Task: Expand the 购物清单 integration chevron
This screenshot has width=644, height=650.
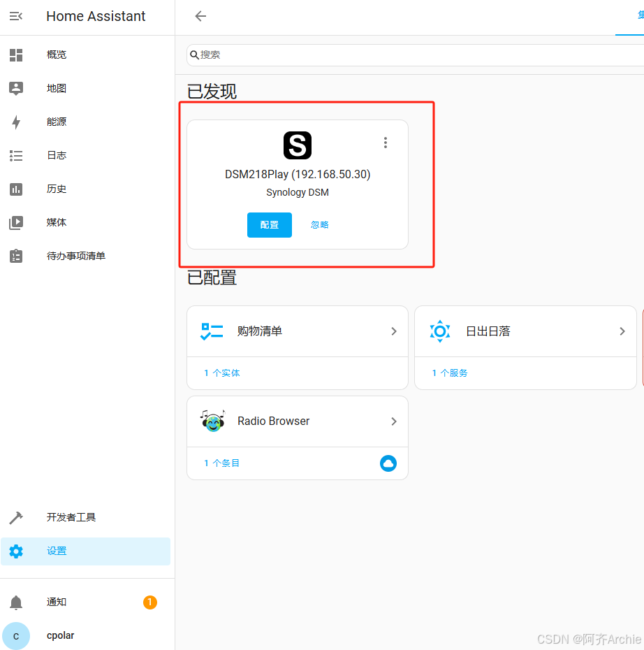Action: (394, 331)
